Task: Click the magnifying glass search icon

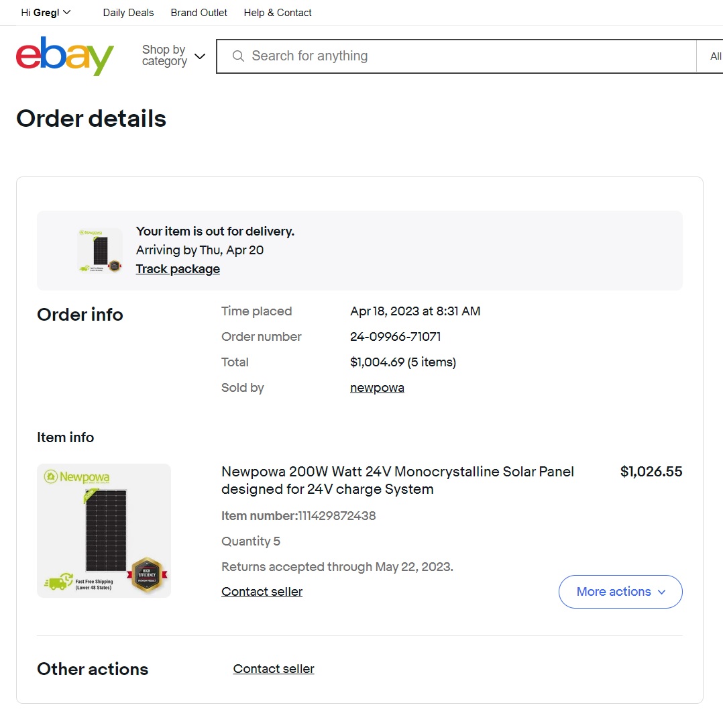Action: point(238,56)
